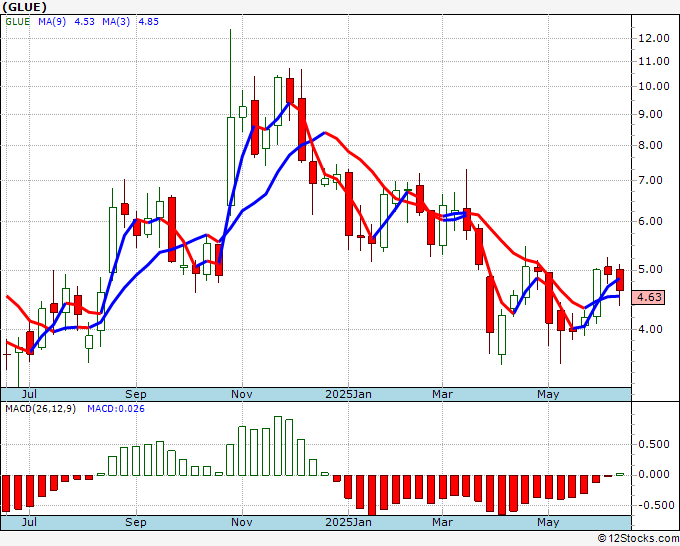The height and width of the screenshot is (546, 680).
Task: Click the MA(3) legend label
Action: (116, 22)
